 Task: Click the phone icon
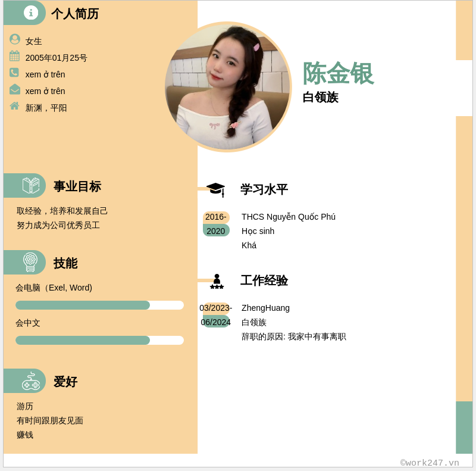pyautogui.click(x=14, y=73)
